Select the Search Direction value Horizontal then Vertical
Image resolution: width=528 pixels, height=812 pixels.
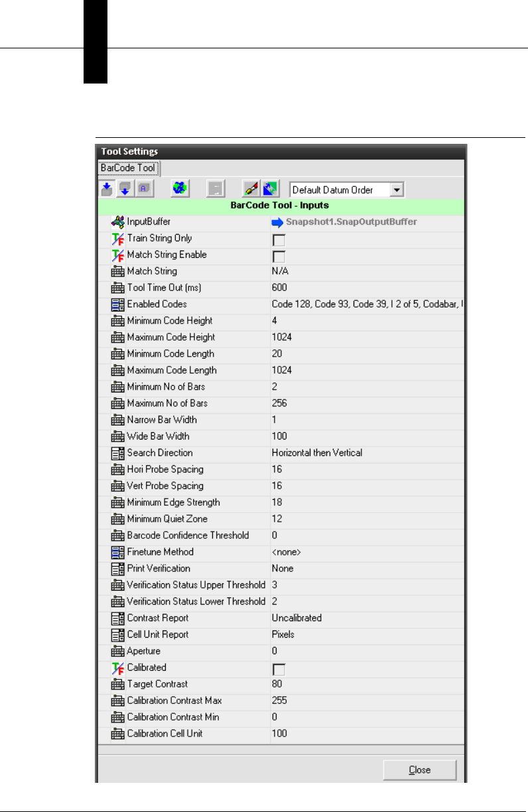[317, 453]
